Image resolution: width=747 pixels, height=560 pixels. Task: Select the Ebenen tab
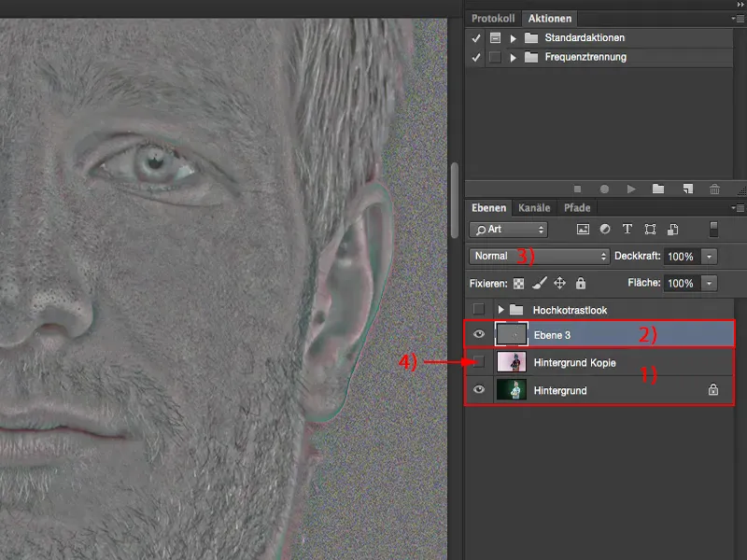488,208
